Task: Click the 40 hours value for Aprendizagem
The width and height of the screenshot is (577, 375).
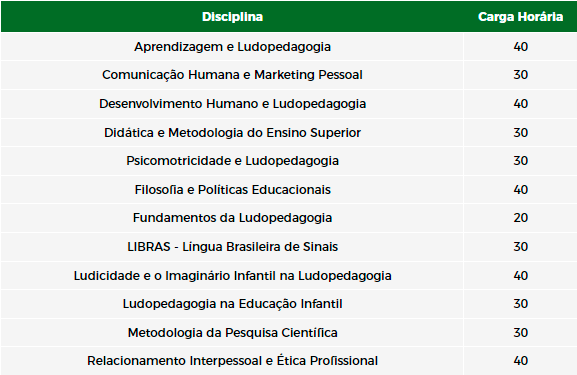Action: pyautogui.click(x=520, y=47)
